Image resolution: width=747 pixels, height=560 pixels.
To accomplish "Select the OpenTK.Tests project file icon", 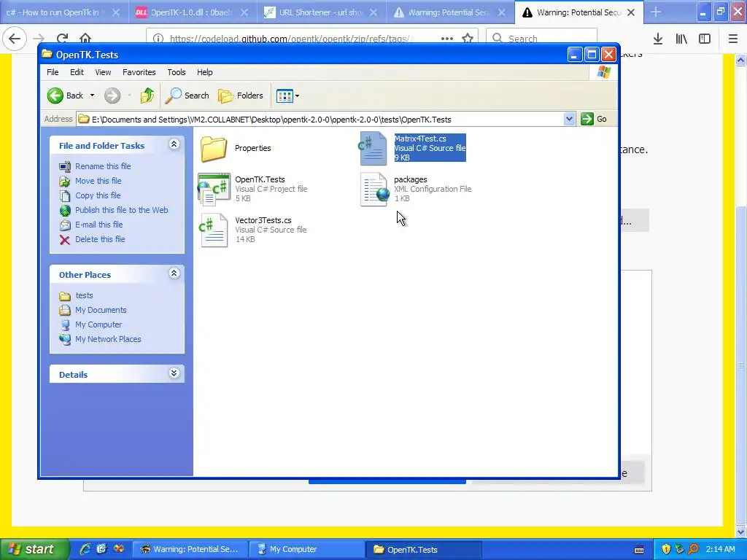I will (214, 189).
